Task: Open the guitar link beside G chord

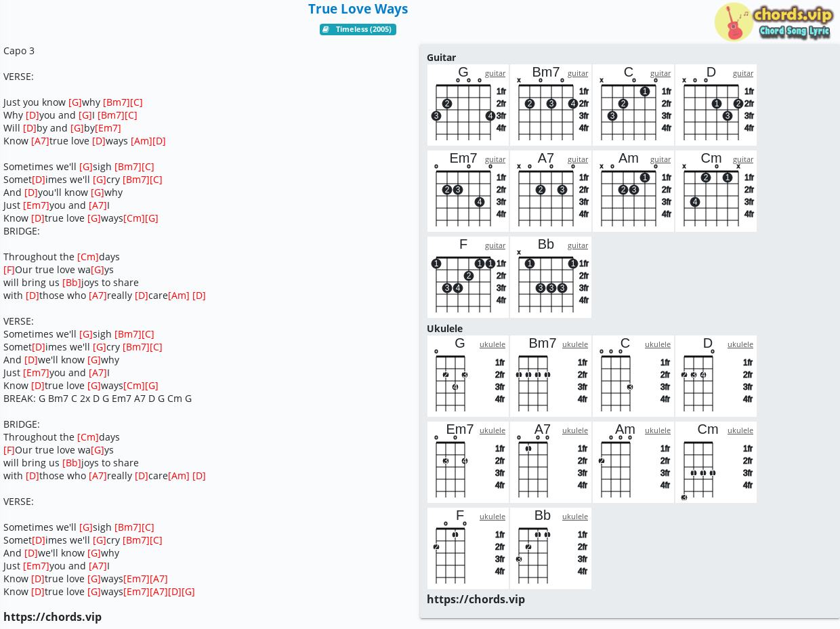Action: click(x=495, y=73)
